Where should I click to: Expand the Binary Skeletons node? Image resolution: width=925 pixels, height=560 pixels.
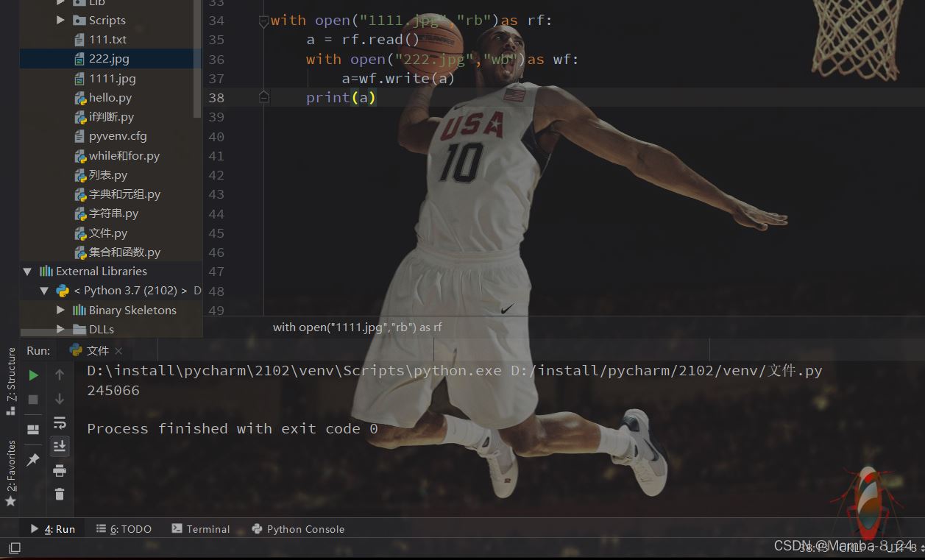click(61, 310)
